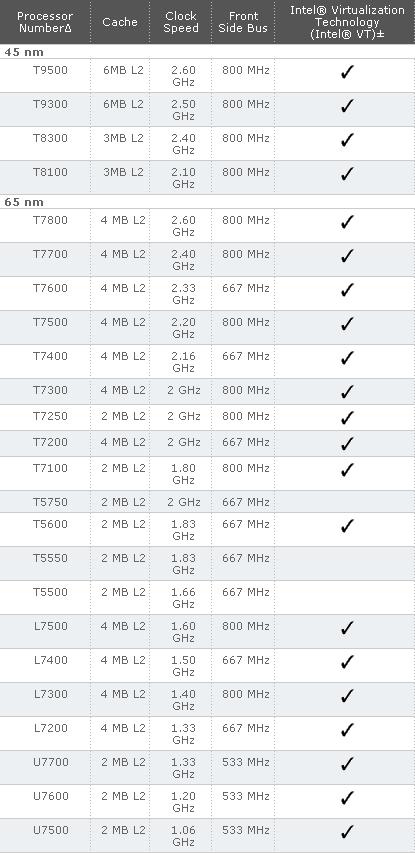Click the checkmark in the T9500 row
Viewport: 415px width, 853px height.
(347, 72)
